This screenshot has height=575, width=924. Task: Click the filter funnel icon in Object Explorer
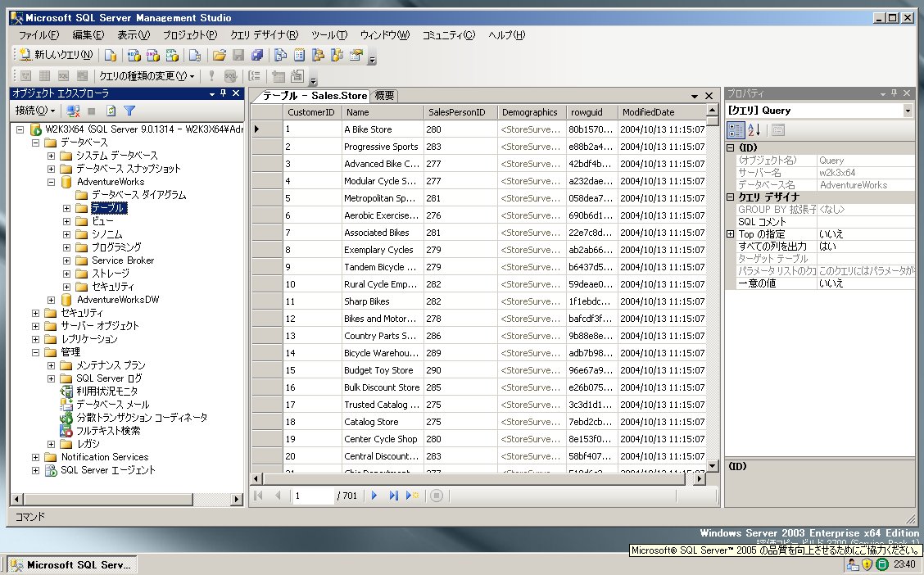coord(129,111)
